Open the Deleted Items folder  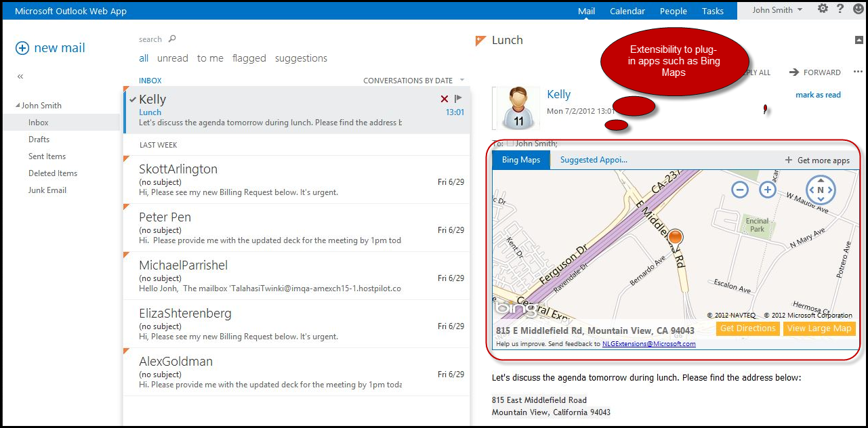coord(53,173)
